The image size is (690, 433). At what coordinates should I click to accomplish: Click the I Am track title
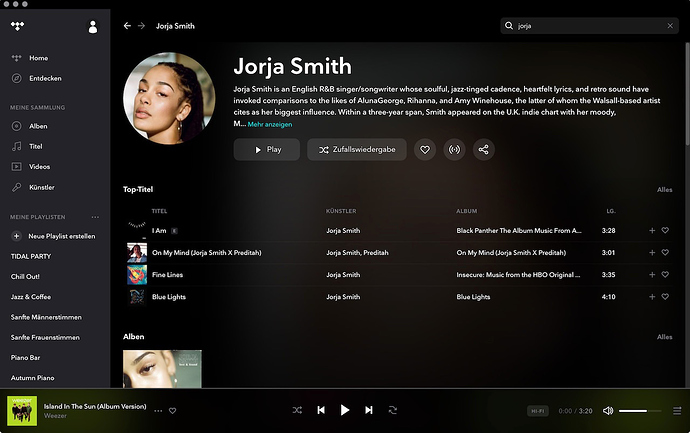coord(159,231)
